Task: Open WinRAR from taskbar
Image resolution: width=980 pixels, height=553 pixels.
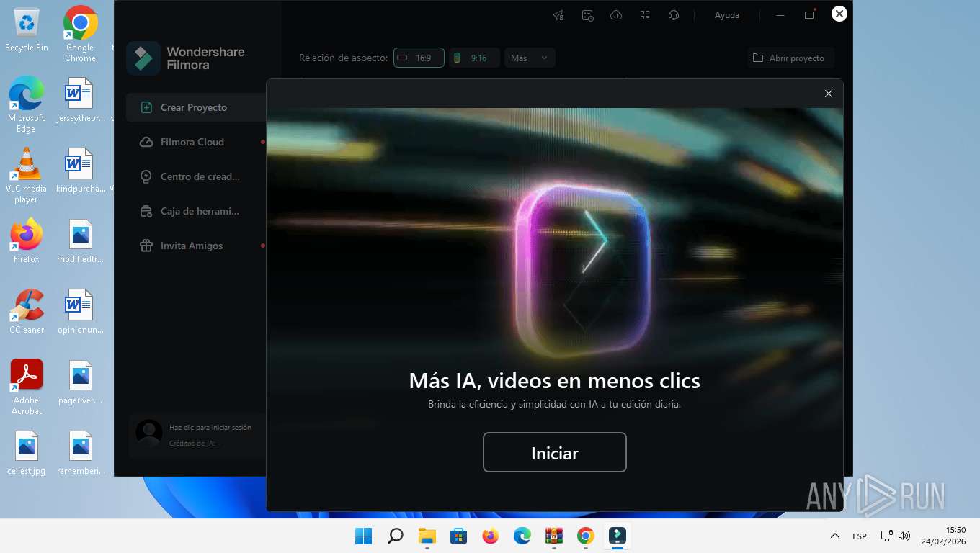Action: [554, 536]
